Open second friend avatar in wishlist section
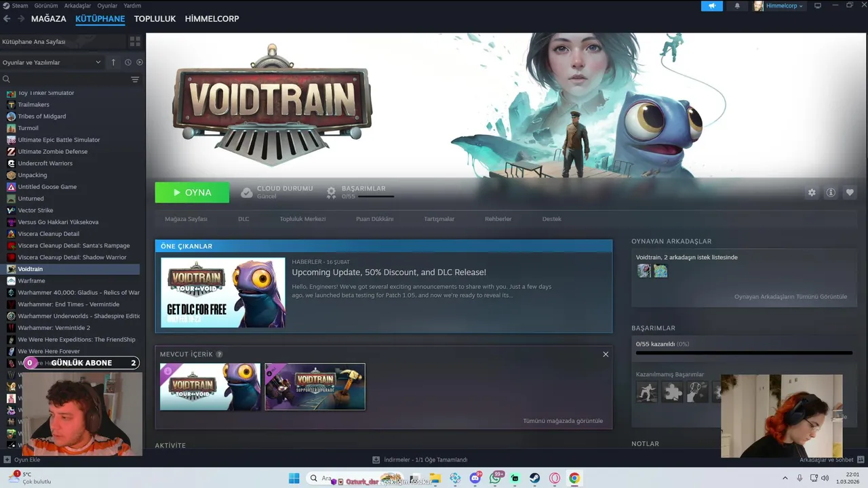This screenshot has height=488, width=868. click(660, 271)
